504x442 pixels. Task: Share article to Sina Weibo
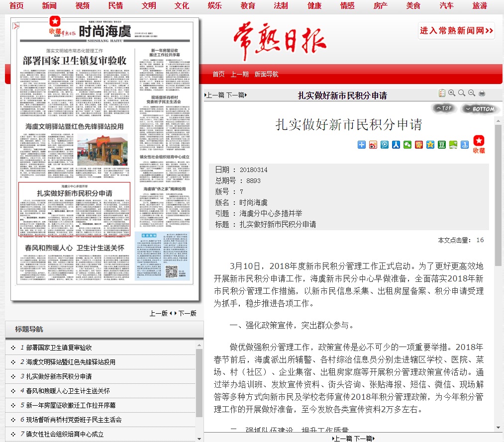click(x=373, y=145)
